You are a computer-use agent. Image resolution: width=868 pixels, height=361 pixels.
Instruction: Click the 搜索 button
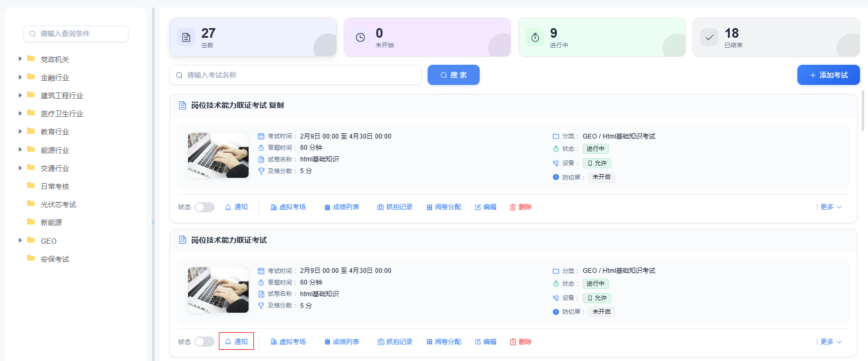(x=453, y=75)
